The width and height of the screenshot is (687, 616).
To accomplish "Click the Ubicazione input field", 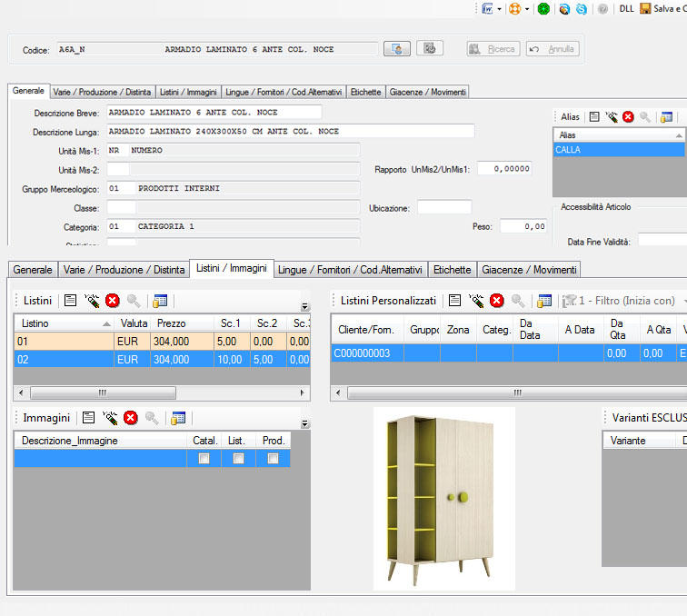I will (x=444, y=207).
